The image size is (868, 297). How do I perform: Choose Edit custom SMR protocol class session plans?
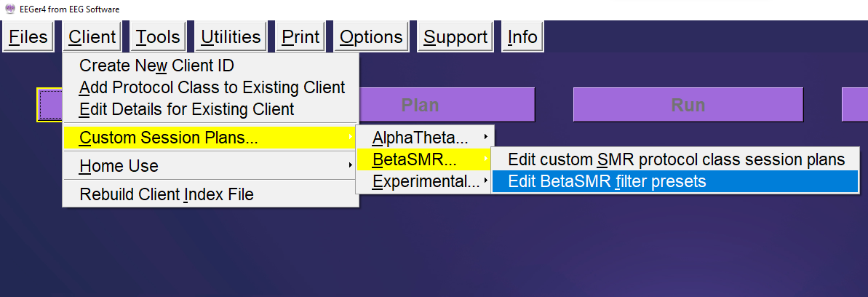[676, 159]
